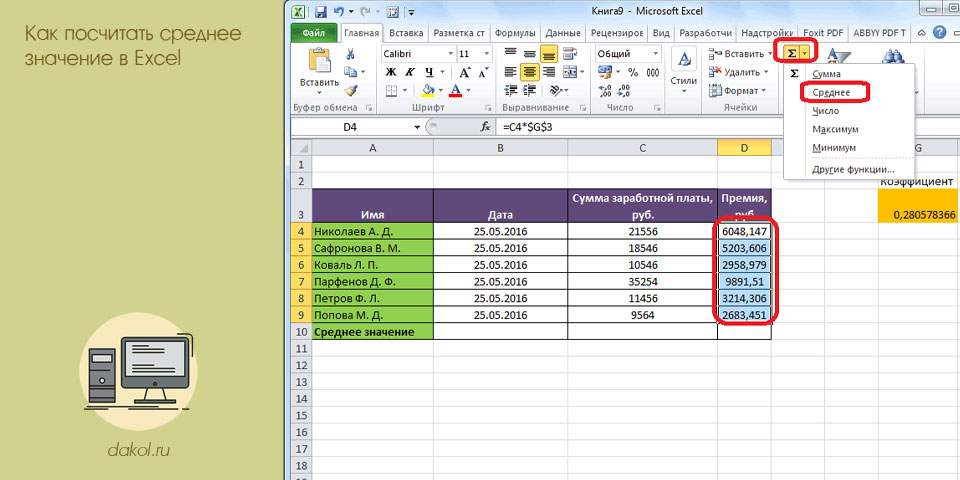Click the Decrease Indent icon
The width and height of the screenshot is (960, 480).
pyautogui.click(x=511, y=91)
